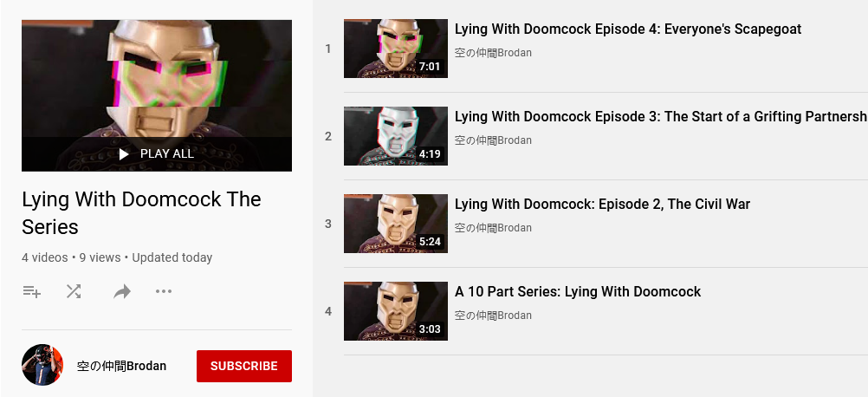This screenshot has width=868, height=397.
Task: Click the channel name under the fourth video
Action: point(493,316)
